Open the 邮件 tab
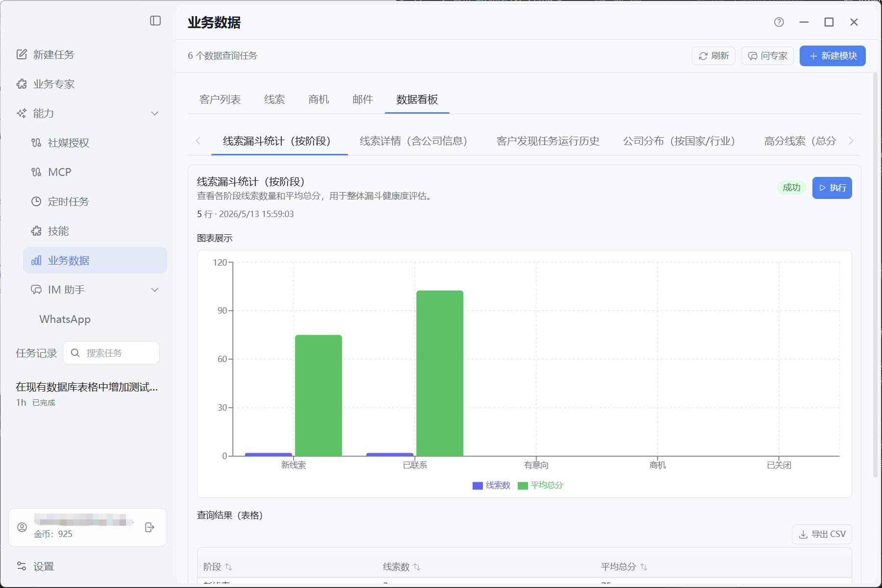 click(x=363, y=99)
